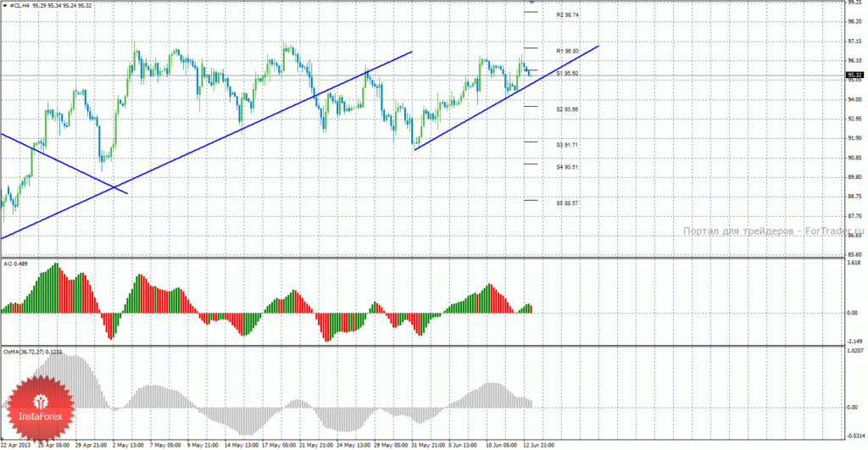Select the S1 95.60 support label
Screen dimensions: 868x450
(567, 73)
